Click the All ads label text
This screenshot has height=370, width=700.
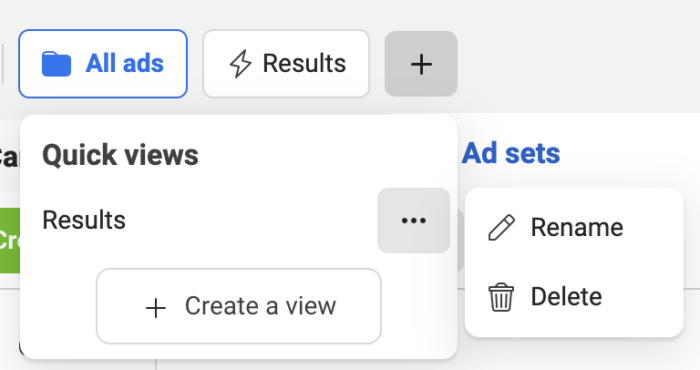tap(125, 63)
